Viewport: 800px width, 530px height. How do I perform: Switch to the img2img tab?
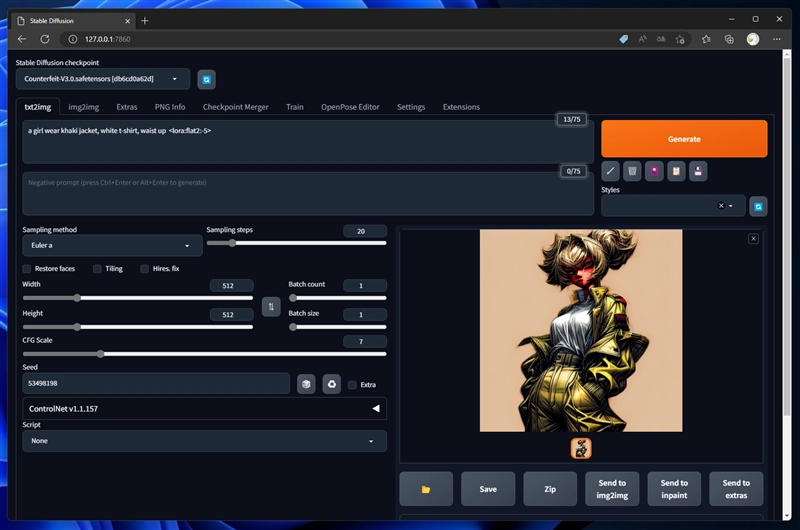84,107
